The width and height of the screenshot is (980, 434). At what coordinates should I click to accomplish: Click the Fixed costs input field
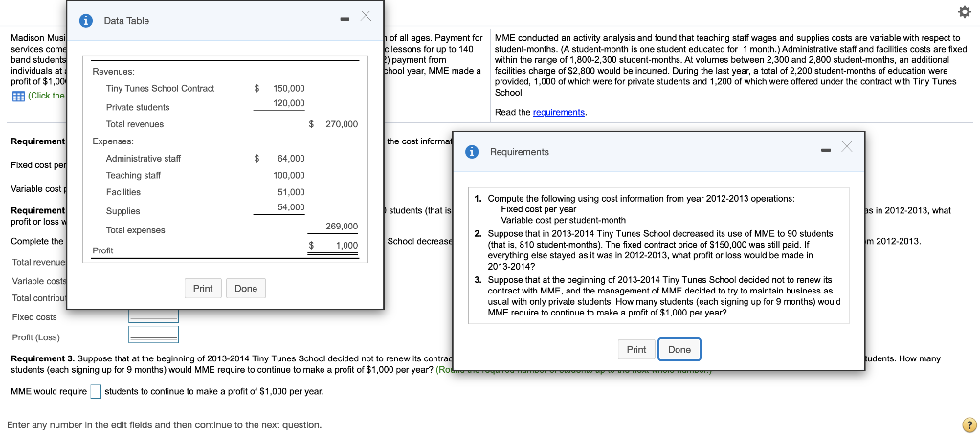[x=154, y=316]
